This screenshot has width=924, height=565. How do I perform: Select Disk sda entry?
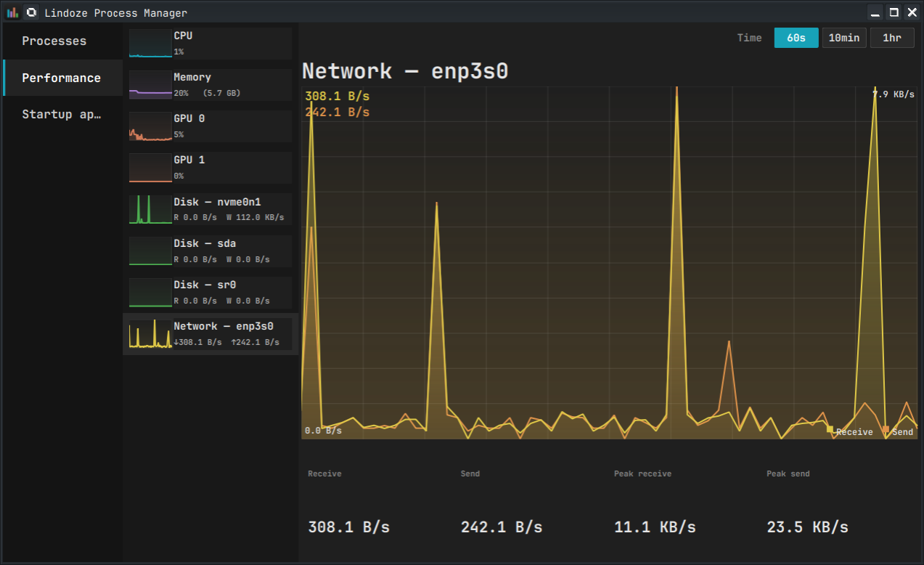click(x=210, y=251)
